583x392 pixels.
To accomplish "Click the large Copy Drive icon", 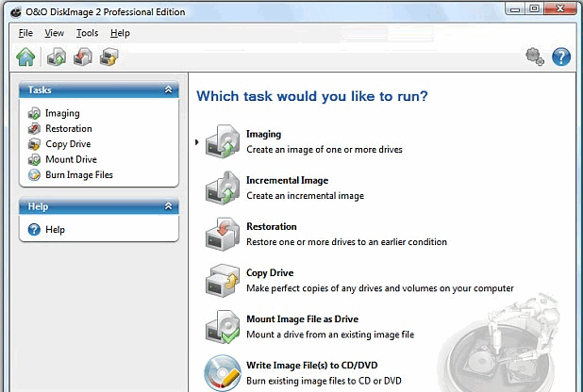I will tap(223, 281).
